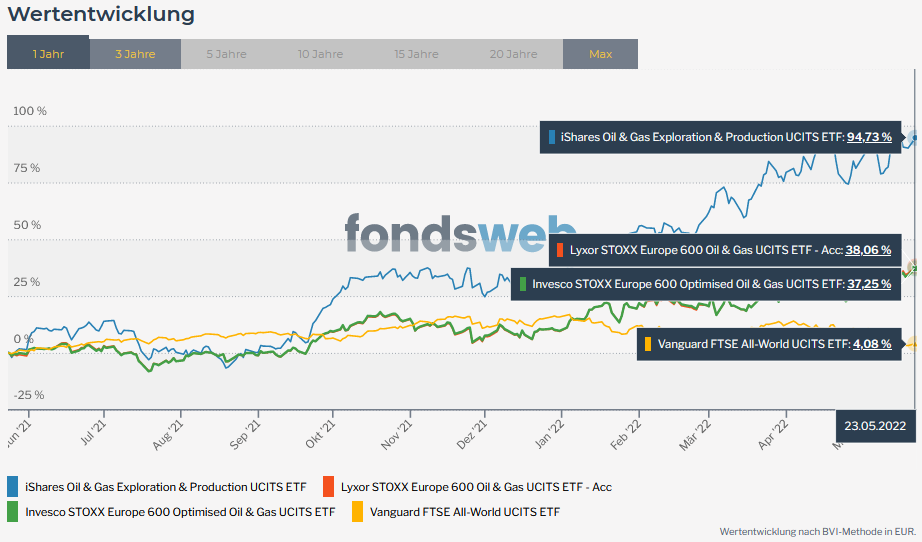The height and width of the screenshot is (542, 922).
Task: Click the Lyxor 38,06 % tooltip value
Action: tap(868, 250)
